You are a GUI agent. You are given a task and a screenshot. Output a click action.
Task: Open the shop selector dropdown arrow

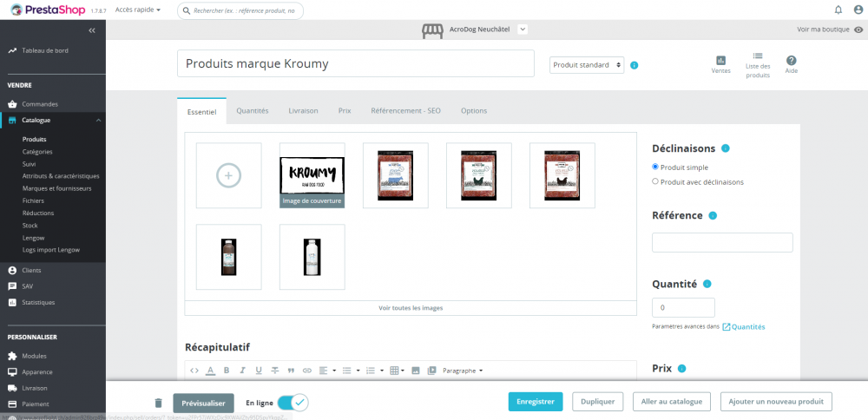pyautogui.click(x=523, y=30)
